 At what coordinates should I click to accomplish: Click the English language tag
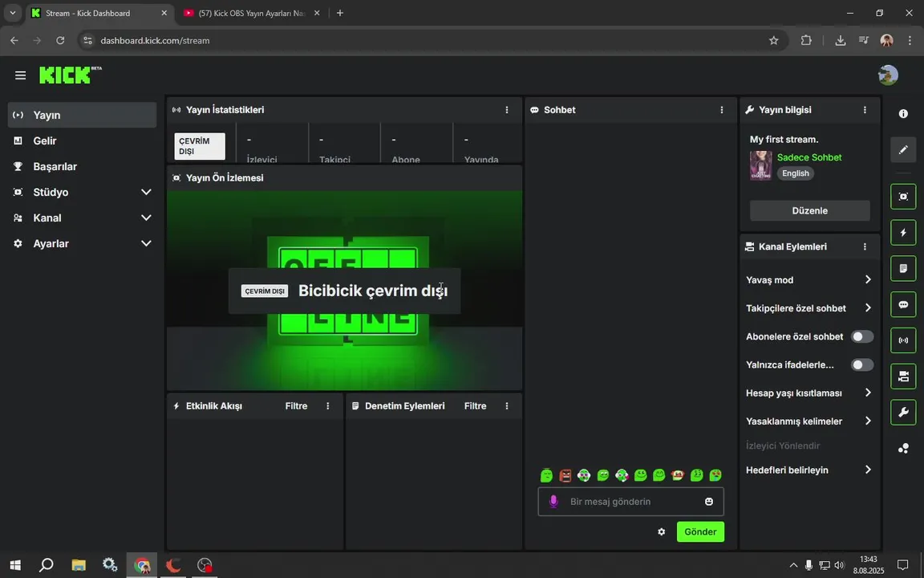795,173
